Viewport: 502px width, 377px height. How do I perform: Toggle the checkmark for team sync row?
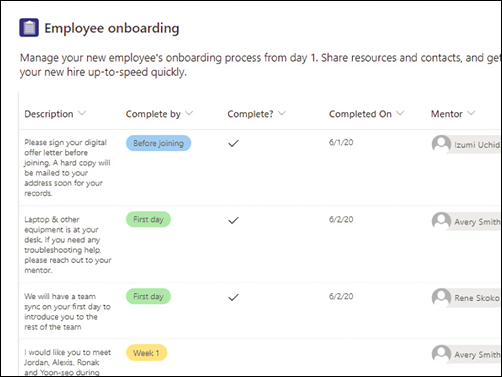[233, 297]
